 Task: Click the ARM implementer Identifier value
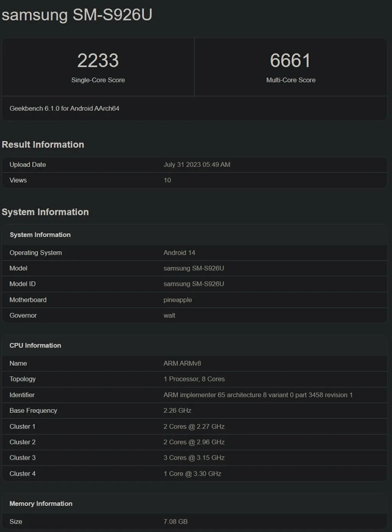coord(258,395)
